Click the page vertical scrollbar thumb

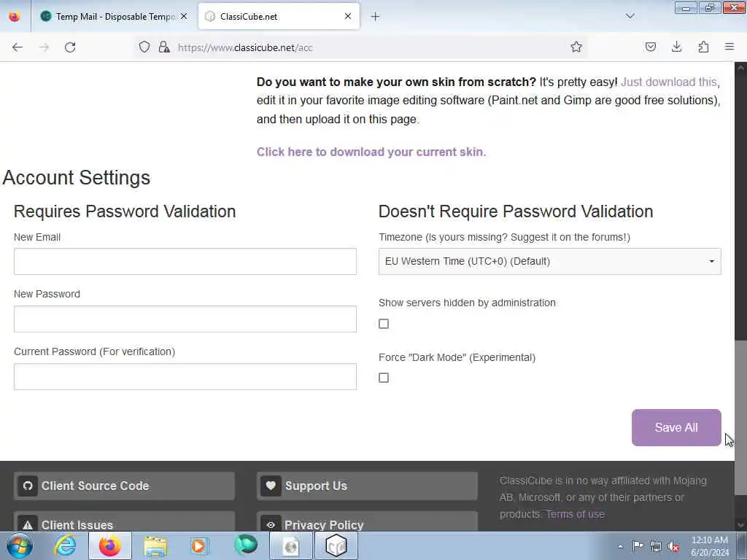(x=740, y=418)
